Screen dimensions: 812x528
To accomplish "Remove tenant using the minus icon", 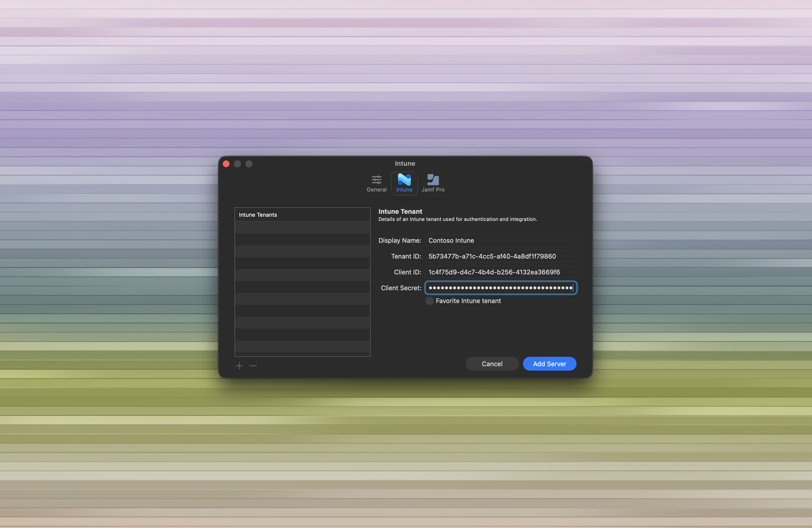I will (253, 366).
